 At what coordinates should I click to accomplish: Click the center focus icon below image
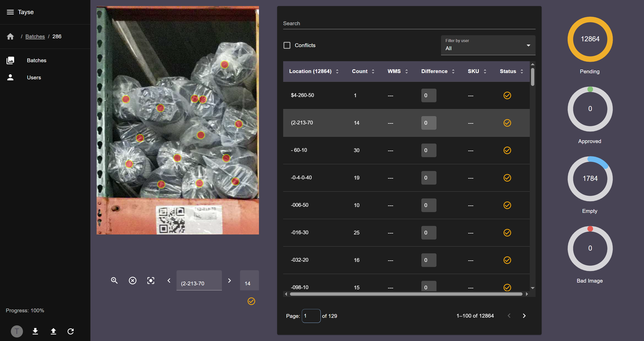tap(151, 280)
